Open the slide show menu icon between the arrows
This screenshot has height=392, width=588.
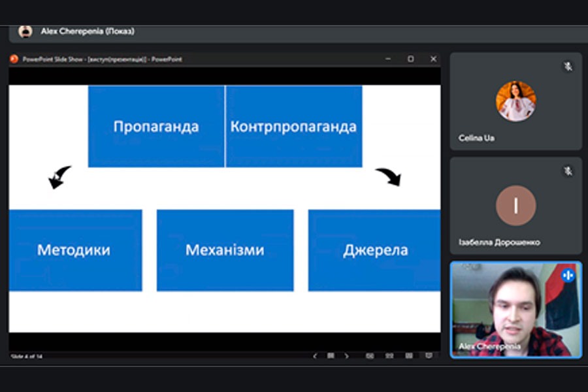[331, 356]
